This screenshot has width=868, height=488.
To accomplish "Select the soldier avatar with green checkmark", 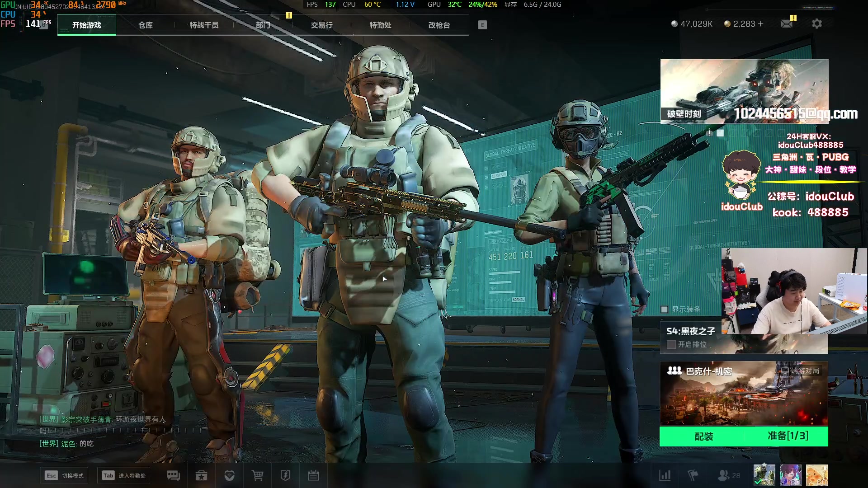I will 764,475.
